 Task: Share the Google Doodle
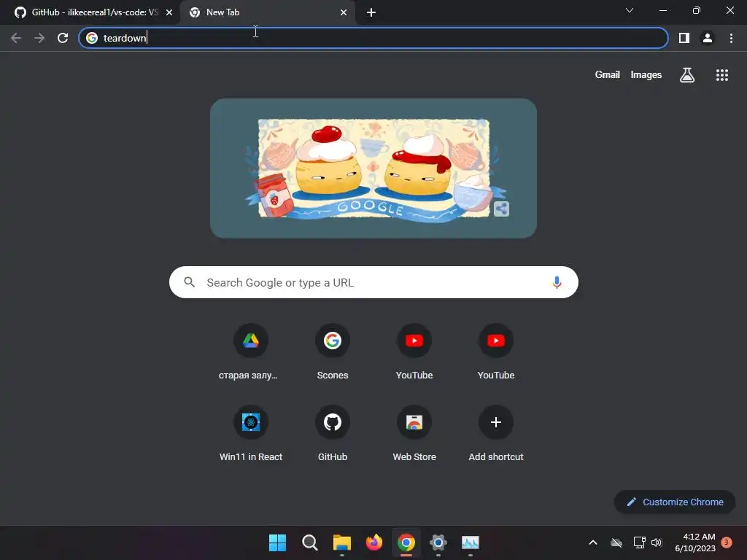coord(501,209)
